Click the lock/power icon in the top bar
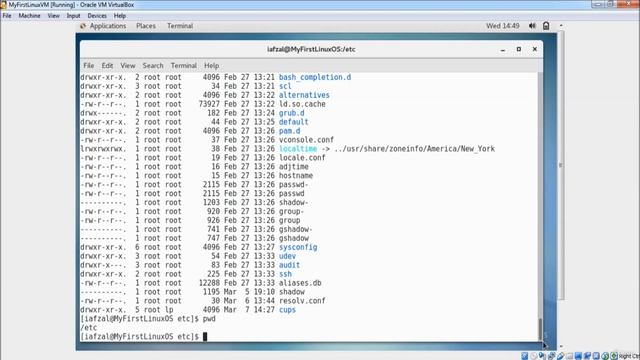640x360 pixels. tap(546, 26)
